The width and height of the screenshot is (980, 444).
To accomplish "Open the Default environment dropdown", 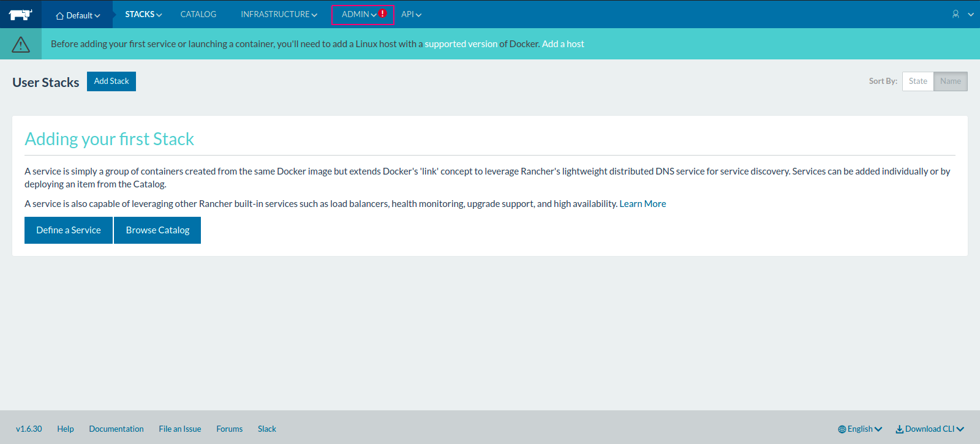I will [x=78, y=15].
